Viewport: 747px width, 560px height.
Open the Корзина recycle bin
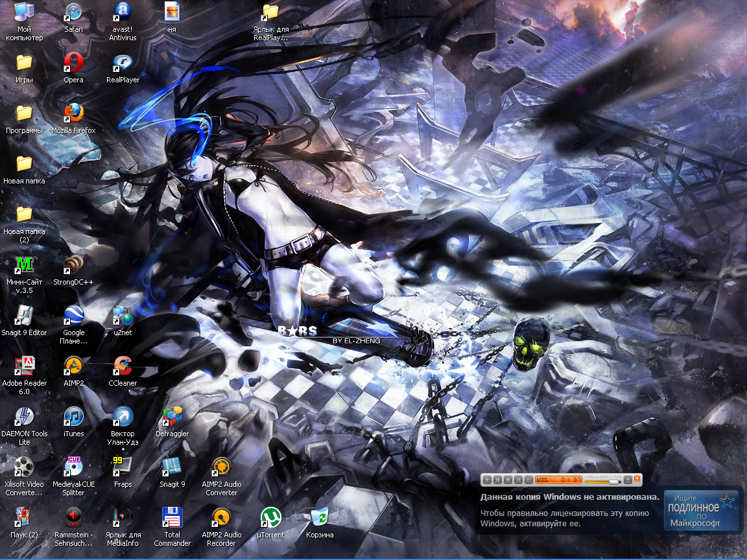point(320,523)
